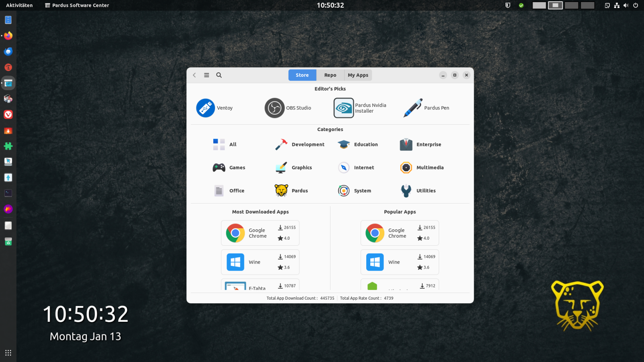Select the Store tab
The height and width of the screenshot is (362, 644).
click(302, 75)
